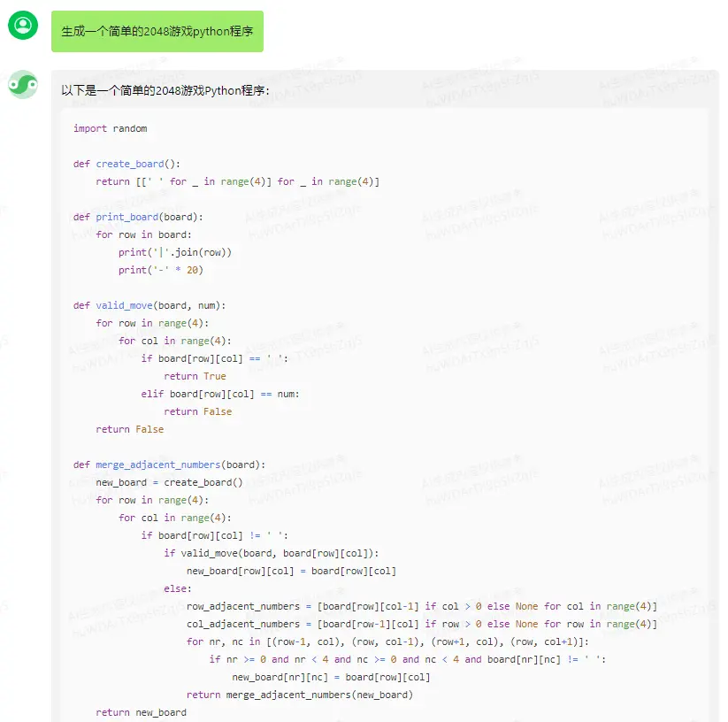Click the return line with range(4) list comprehension

(x=238, y=181)
